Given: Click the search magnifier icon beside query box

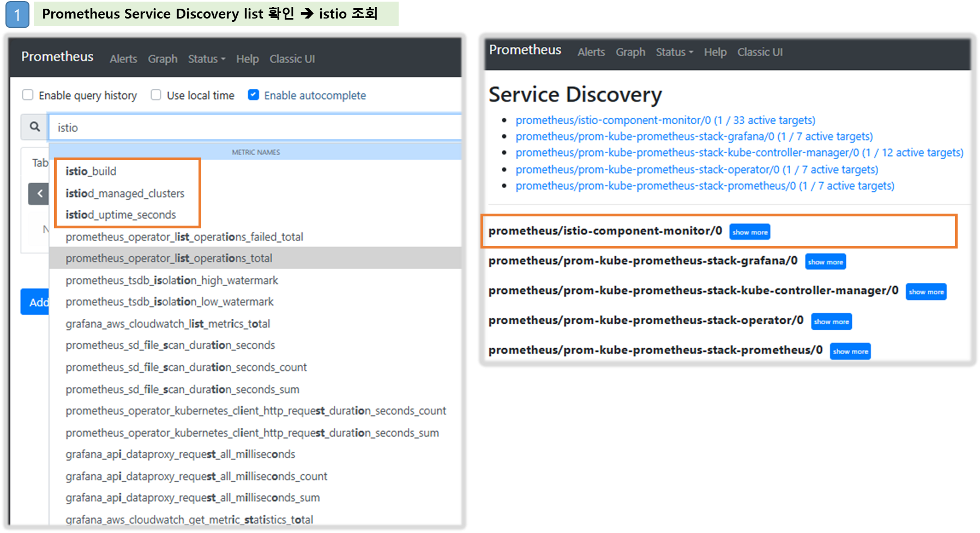Looking at the screenshot, I should pos(35,127).
